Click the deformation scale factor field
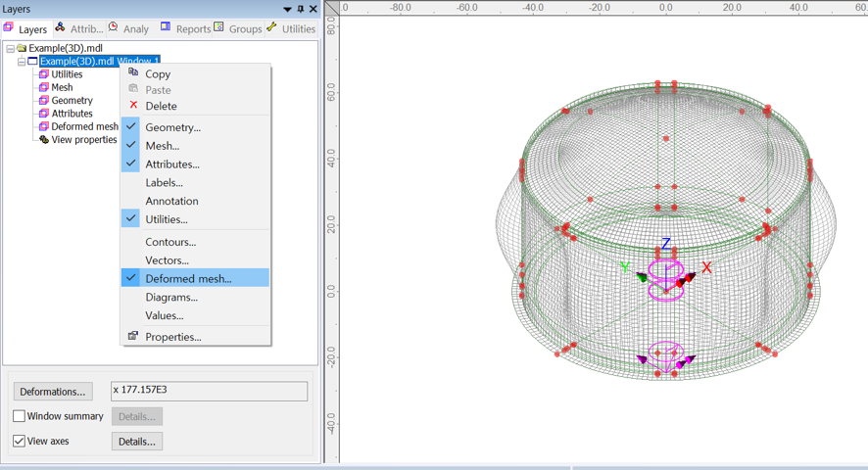 (210, 391)
